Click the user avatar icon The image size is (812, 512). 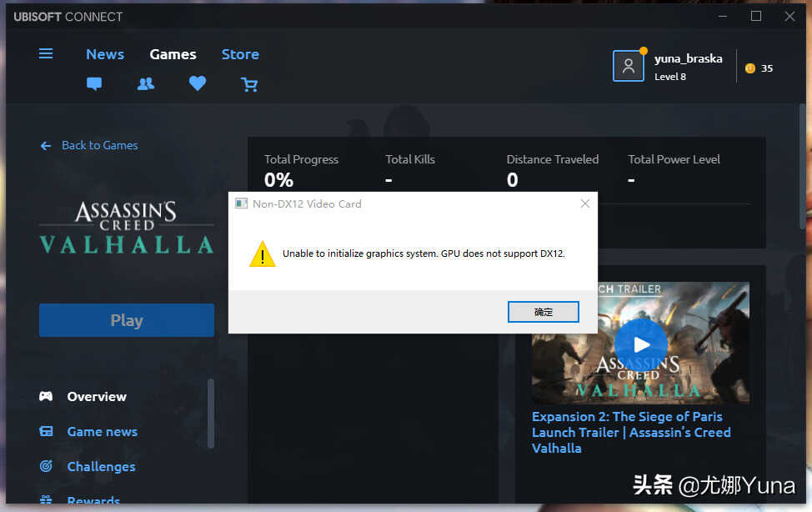click(628, 66)
